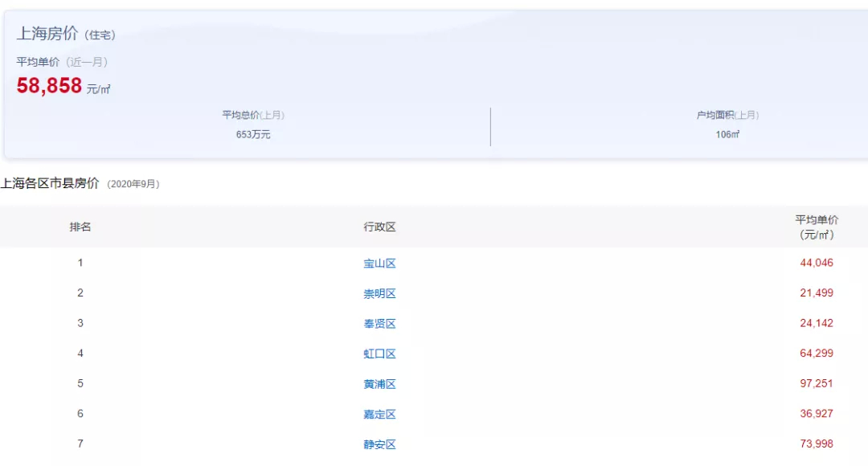Click the 户均面积(上月) label
868x466 pixels.
(x=727, y=115)
